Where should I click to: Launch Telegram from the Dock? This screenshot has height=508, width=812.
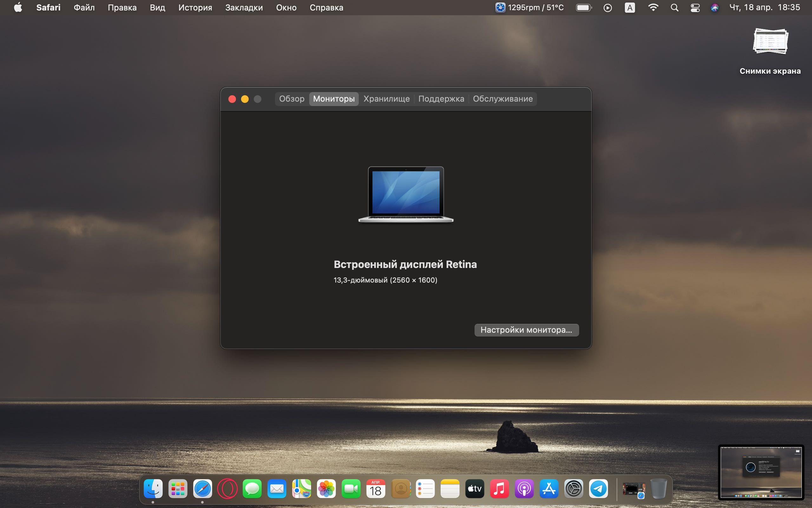tap(598, 489)
